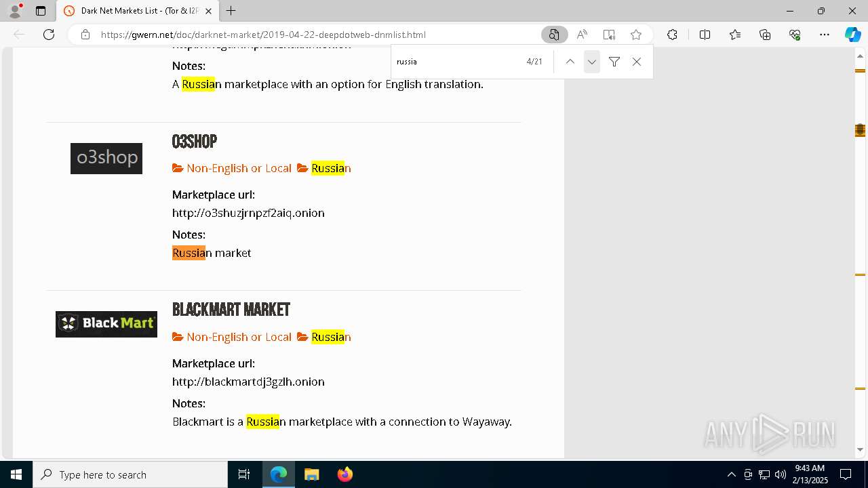The width and height of the screenshot is (868, 488).
Task: View site information lock icon
Action: tap(85, 35)
